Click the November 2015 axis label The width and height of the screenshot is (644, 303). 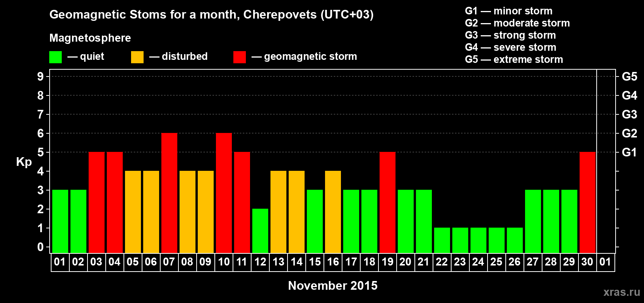333,286
